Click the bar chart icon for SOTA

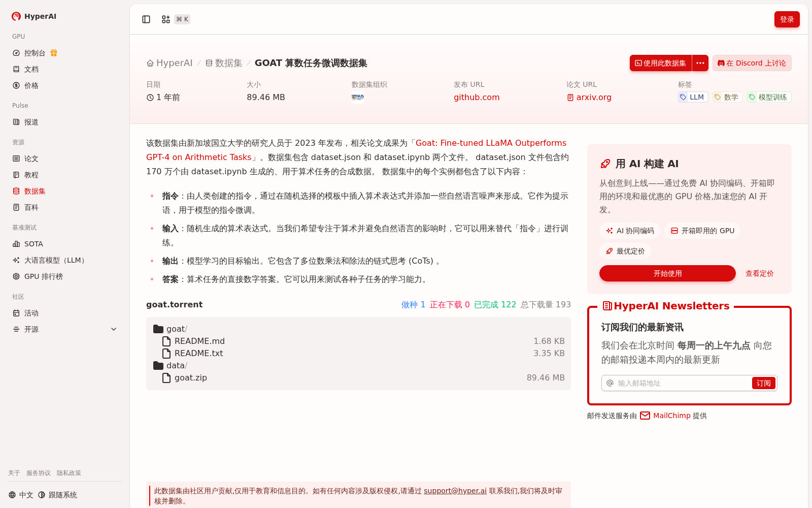click(x=16, y=244)
